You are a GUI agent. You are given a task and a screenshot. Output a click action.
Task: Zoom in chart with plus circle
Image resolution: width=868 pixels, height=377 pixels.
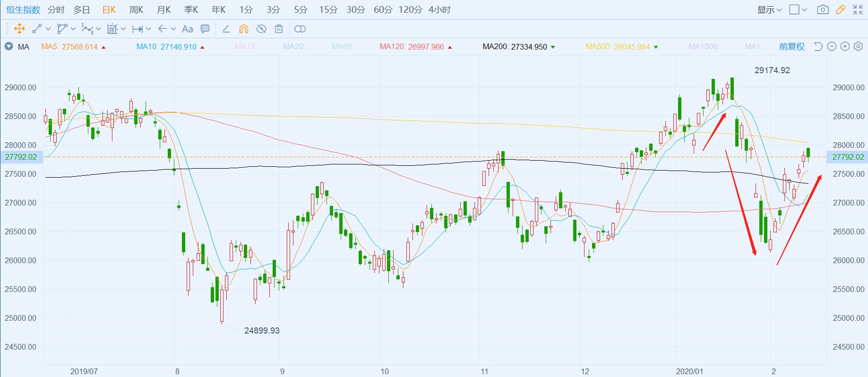(845, 46)
